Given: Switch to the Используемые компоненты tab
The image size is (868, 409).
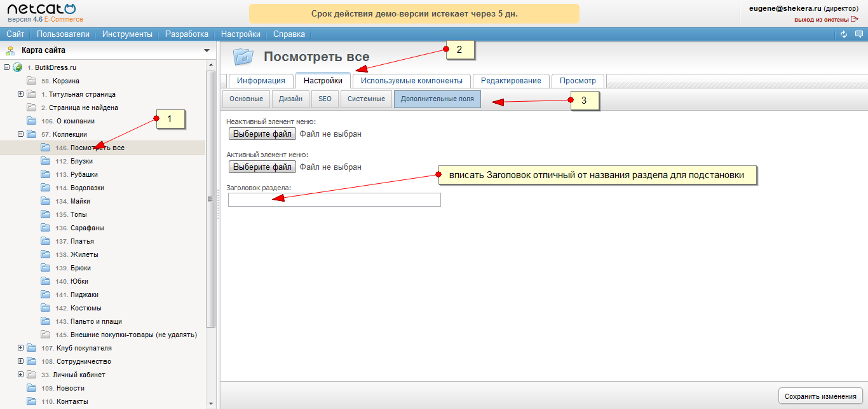Looking at the screenshot, I should [412, 81].
